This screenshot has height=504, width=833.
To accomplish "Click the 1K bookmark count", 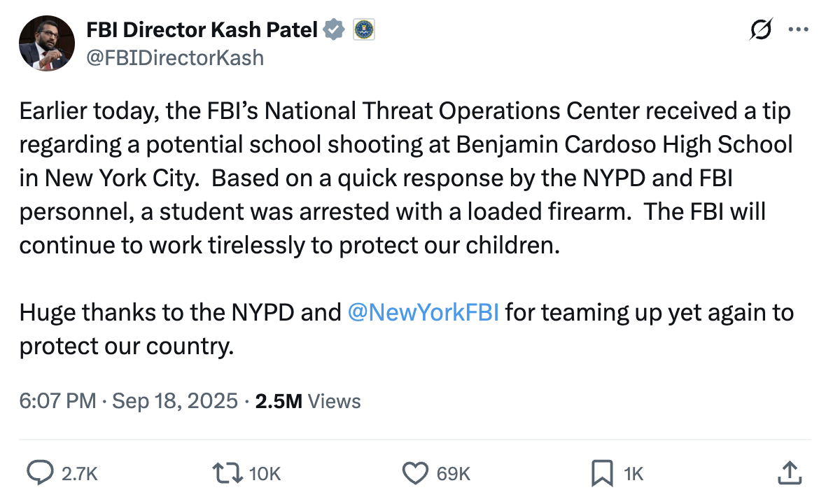I will coord(633,475).
